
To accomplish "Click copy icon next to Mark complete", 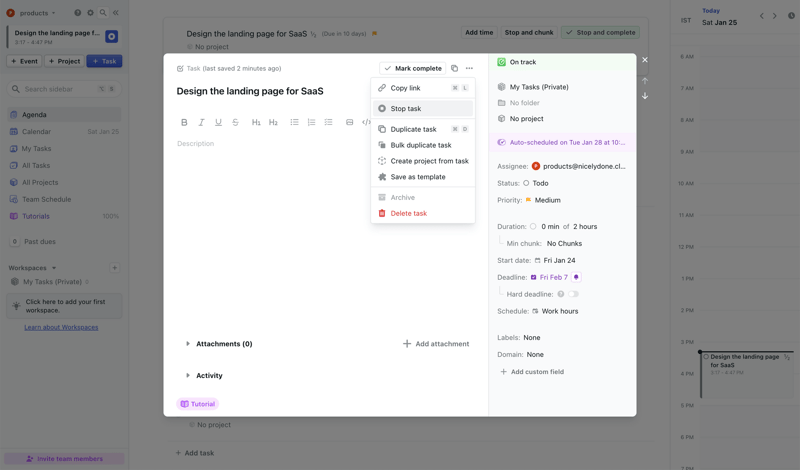I will (455, 68).
